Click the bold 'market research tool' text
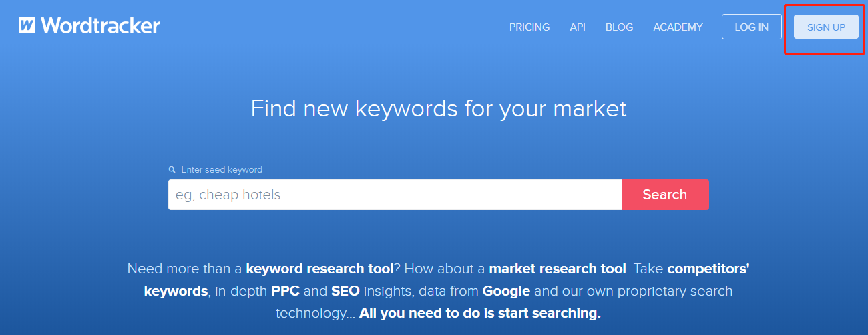 pyautogui.click(x=558, y=269)
